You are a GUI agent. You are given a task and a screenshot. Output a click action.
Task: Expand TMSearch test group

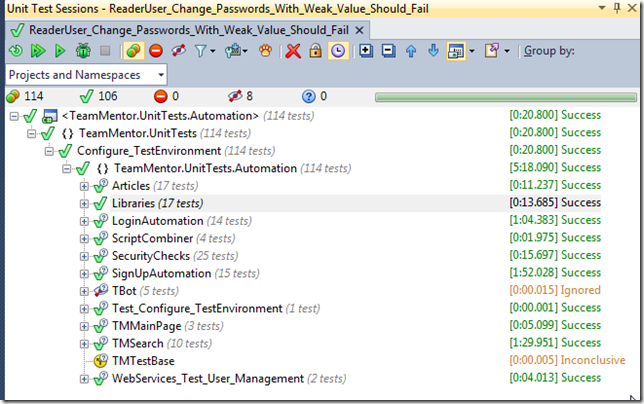tap(84, 344)
